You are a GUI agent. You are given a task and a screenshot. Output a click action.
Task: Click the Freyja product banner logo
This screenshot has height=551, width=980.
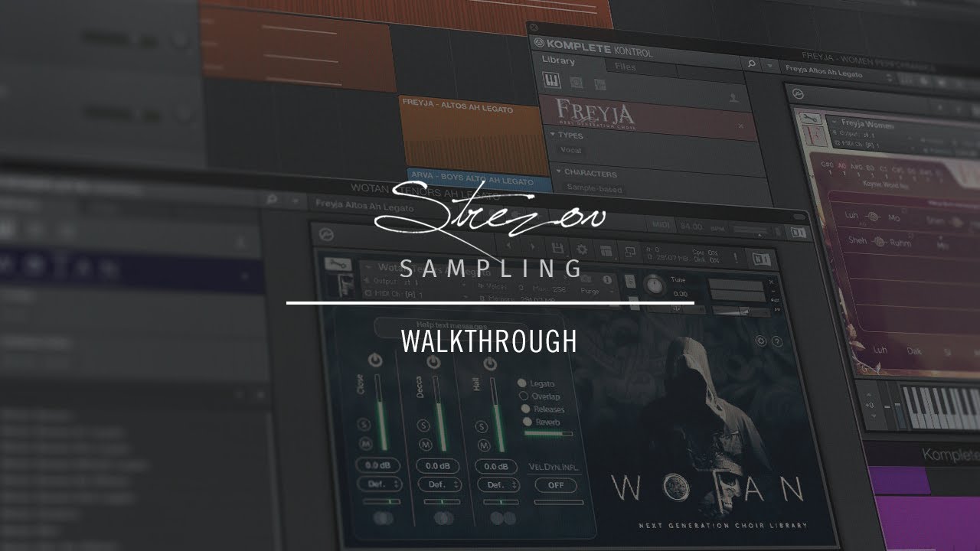(x=595, y=112)
